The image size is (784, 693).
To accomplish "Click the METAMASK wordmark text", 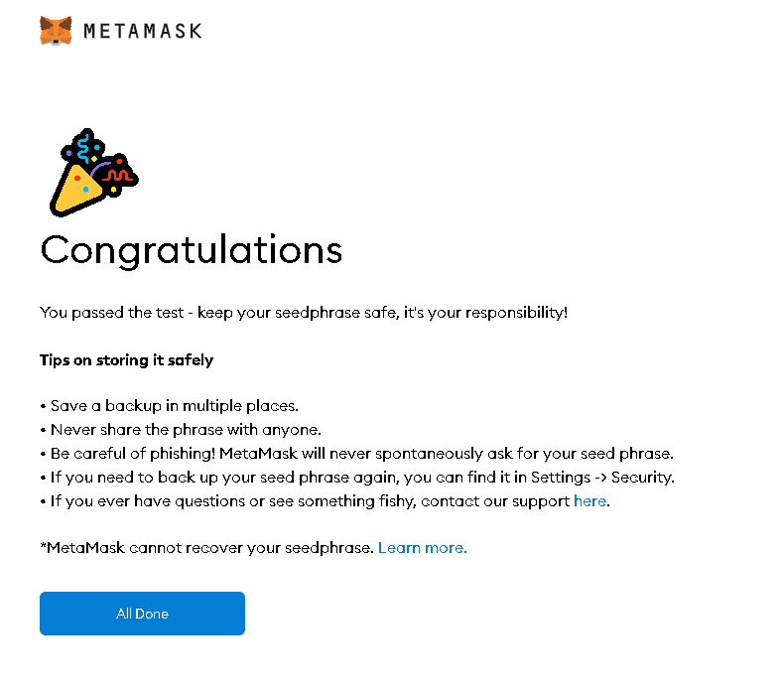I will (143, 31).
